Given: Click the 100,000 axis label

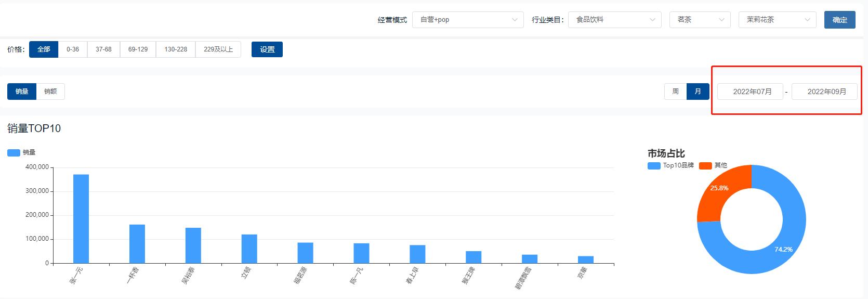Looking at the screenshot, I should pyautogui.click(x=37, y=239).
